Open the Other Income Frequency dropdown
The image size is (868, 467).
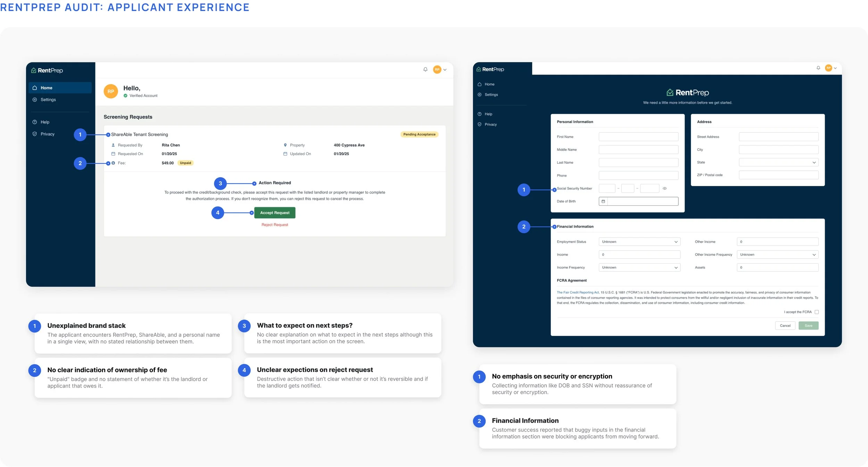pos(777,255)
